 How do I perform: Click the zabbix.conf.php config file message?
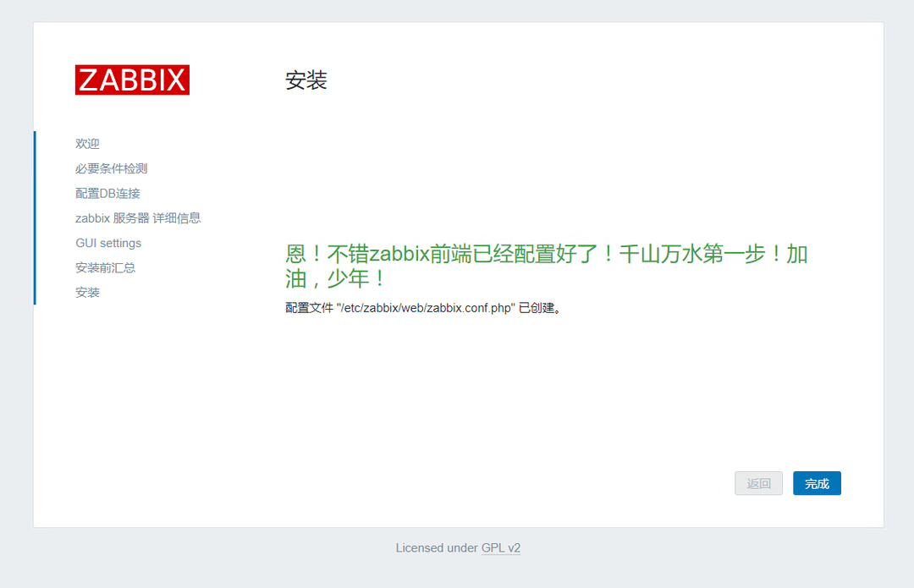click(424, 308)
